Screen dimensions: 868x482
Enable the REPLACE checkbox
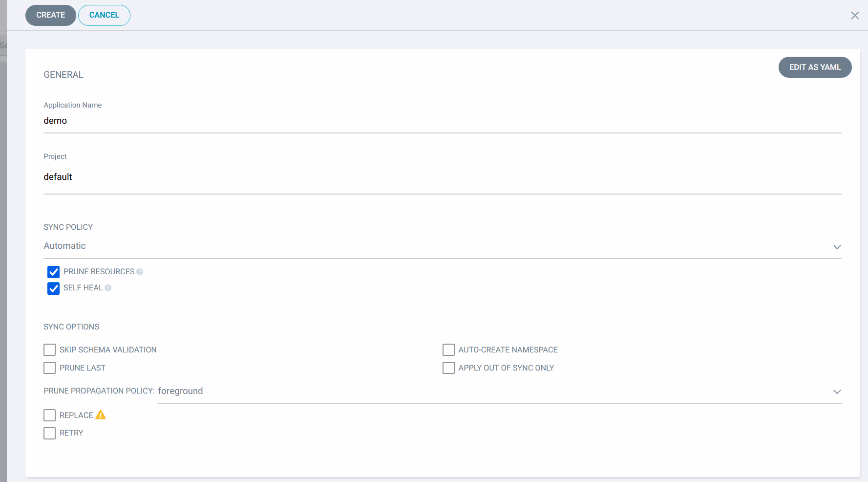49,416
